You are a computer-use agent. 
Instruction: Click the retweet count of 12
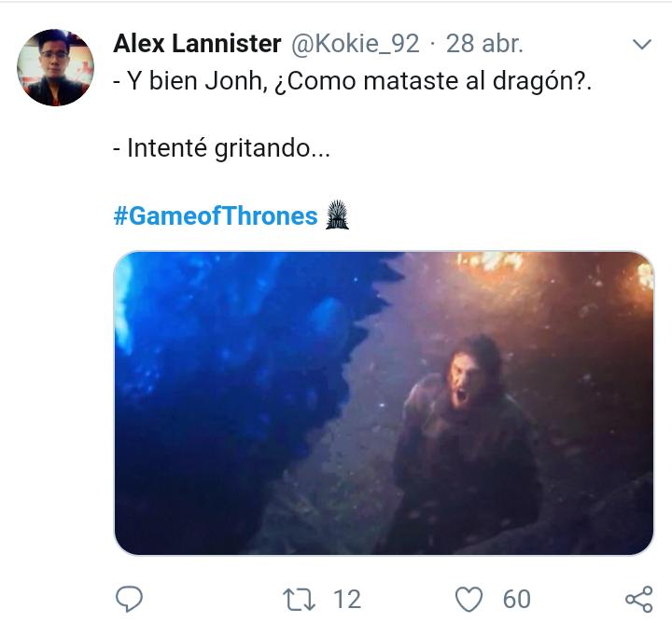point(346,598)
